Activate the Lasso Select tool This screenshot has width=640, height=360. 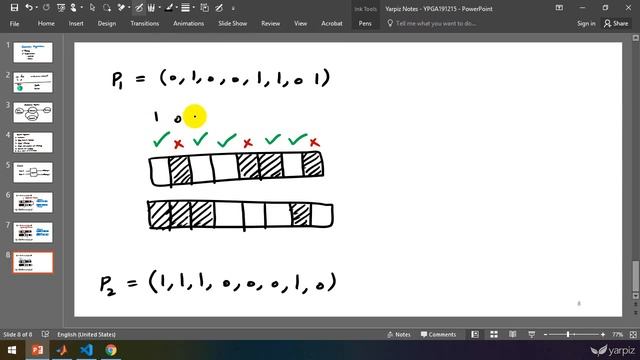click(107, 8)
